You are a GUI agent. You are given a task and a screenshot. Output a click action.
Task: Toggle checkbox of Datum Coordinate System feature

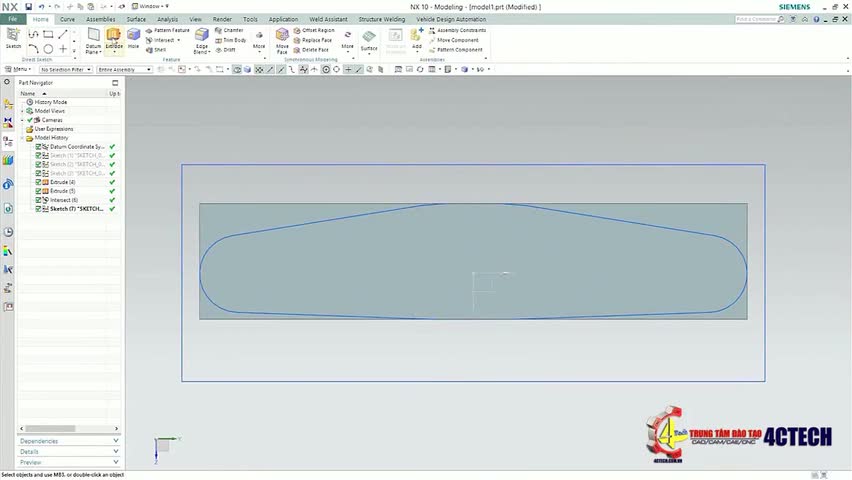point(39,147)
